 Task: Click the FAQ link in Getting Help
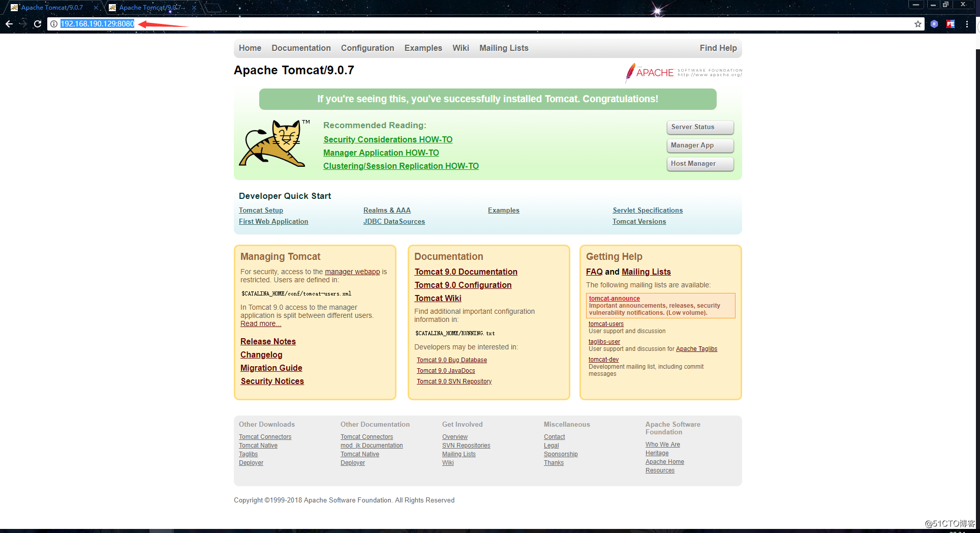coord(594,272)
